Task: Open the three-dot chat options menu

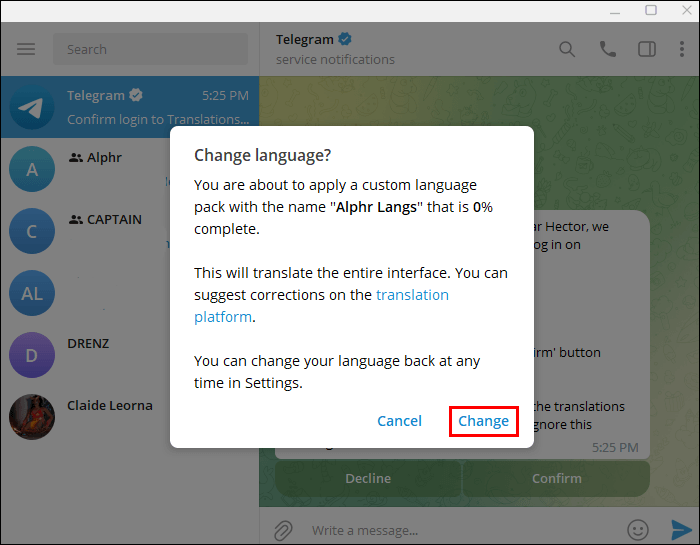Action: (x=682, y=49)
